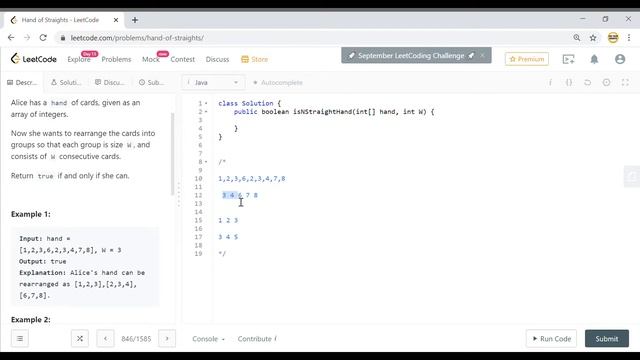Viewport: 640px width, 360px height.
Task: Pick a random problem with shuffle
Action: (x=80, y=338)
